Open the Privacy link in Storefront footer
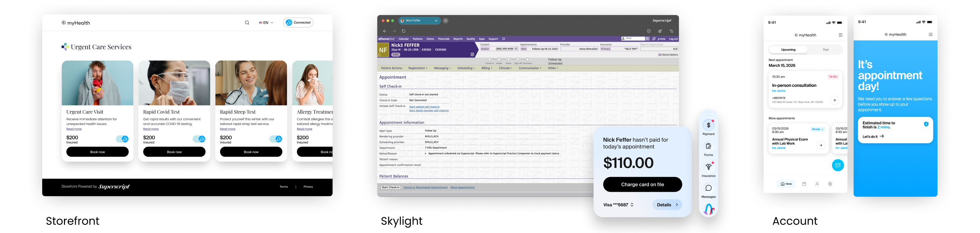The height and width of the screenshot is (233, 980). pos(308,187)
